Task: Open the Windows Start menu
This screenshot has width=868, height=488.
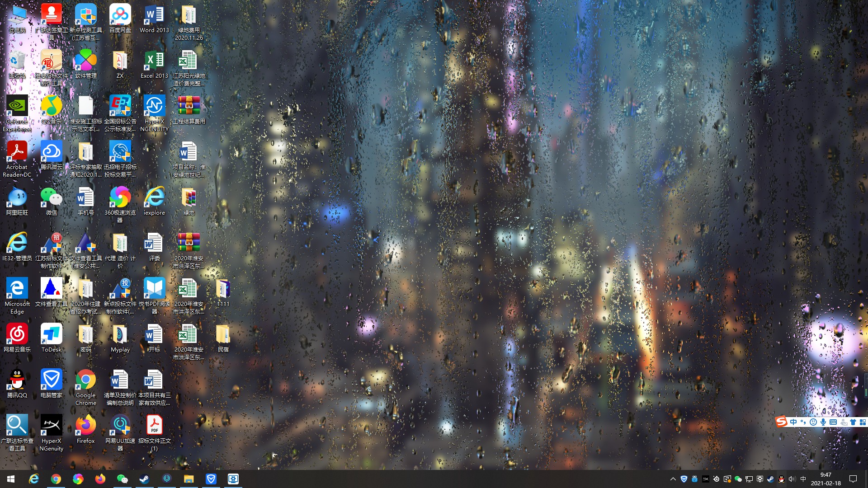Action: pos(11,479)
